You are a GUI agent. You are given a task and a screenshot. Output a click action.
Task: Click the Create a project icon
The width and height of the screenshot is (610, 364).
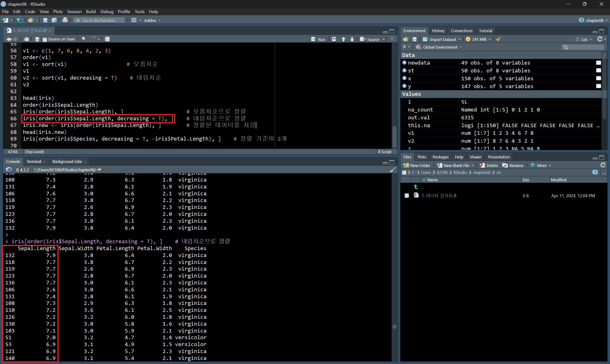(19, 20)
